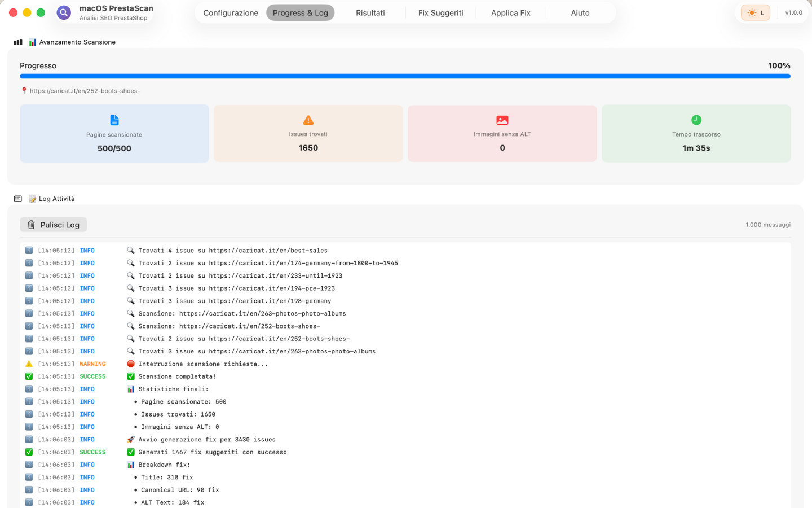
Task: Click the orange warning triangle for Issues trovati
Action: point(308,120)
